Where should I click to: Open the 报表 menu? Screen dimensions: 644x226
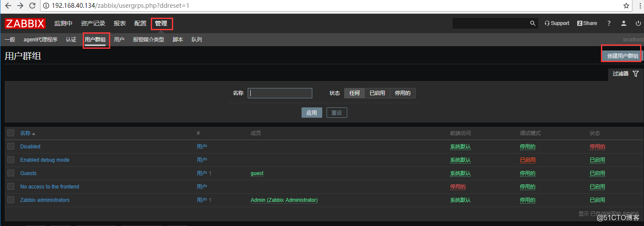click(x=120, y=23)
